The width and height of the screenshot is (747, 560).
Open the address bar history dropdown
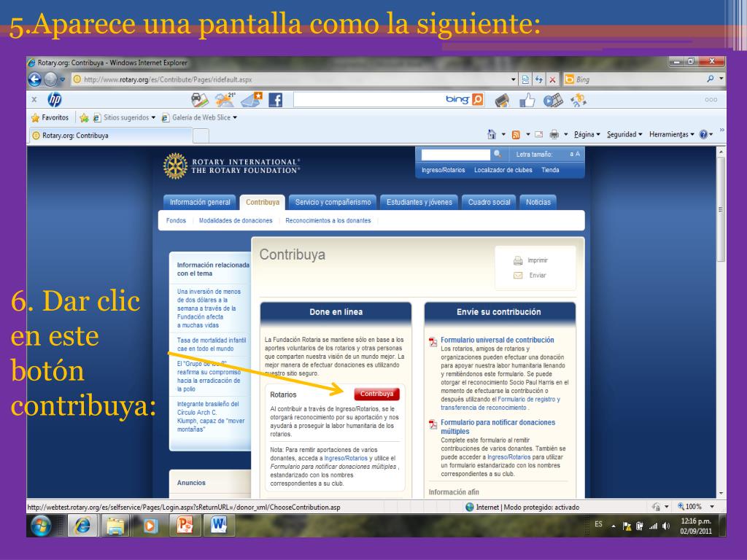pyautogui.click(x=513, y=79)
